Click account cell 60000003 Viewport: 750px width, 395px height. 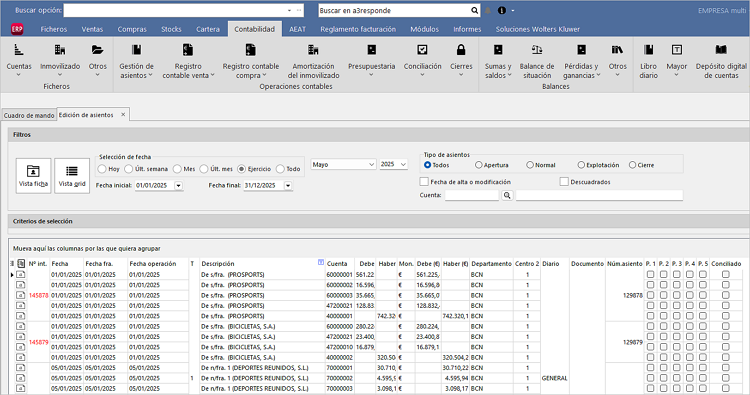coord(339,296)
